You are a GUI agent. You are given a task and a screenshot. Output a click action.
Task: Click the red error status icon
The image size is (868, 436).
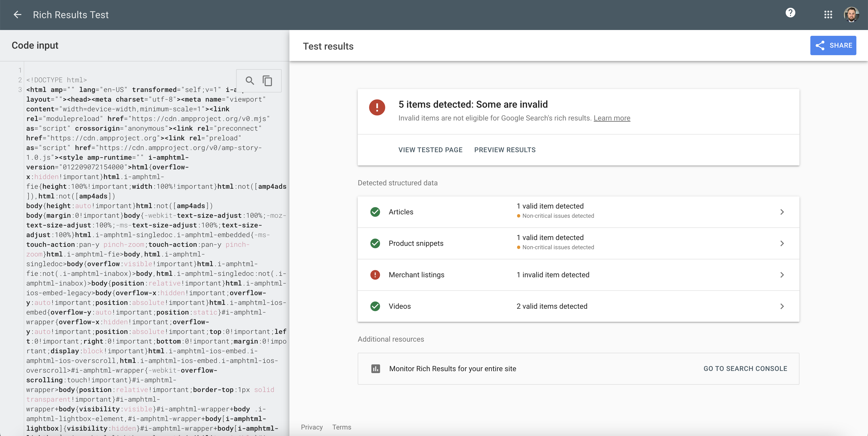pyautogui.click(x=377, y=108)
